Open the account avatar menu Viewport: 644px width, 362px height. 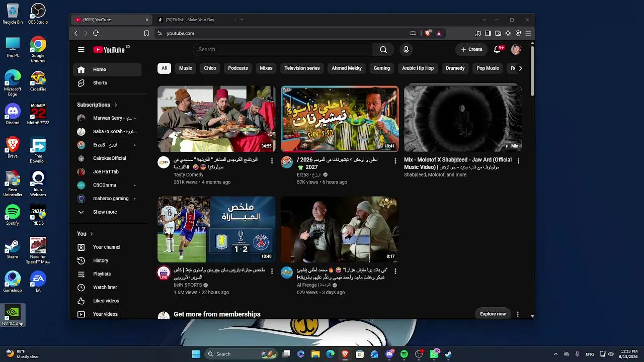coord(516,49)
